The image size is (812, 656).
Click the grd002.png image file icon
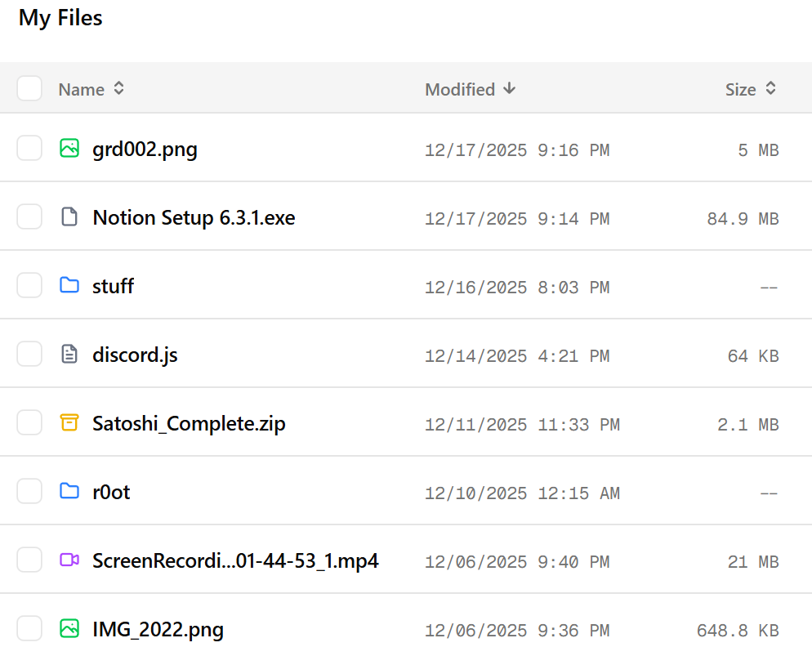(69, 149)
